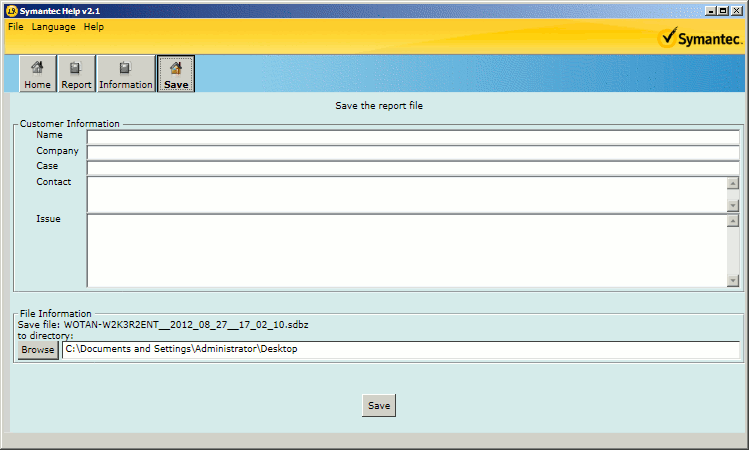Click the 'Save the report file' heading
The height and width of the screenshot is (450, 749).
(379, 106)
